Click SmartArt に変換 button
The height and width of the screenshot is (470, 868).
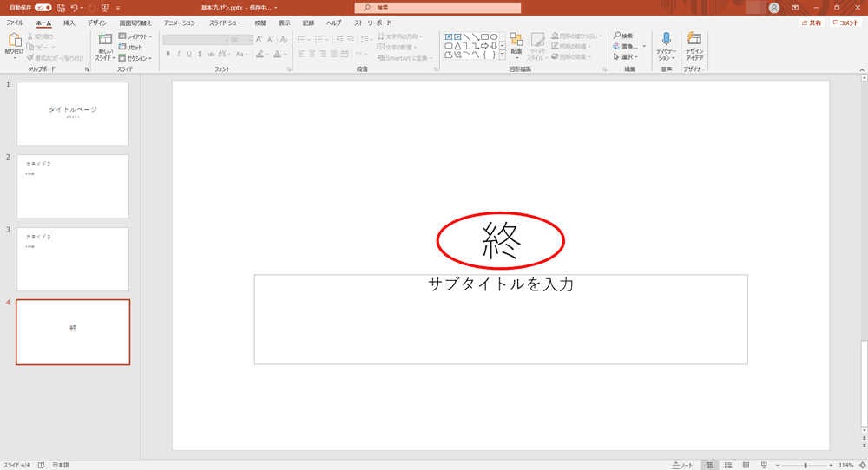tap(404, 58)
